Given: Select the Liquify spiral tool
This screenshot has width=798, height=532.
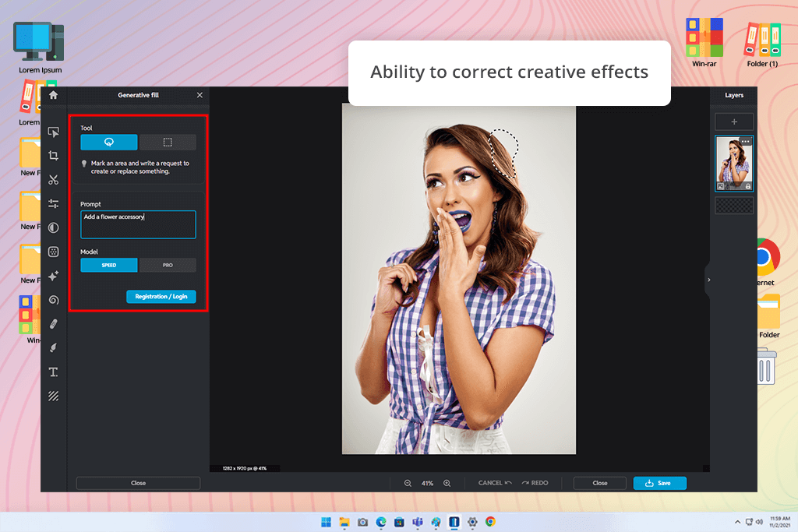Looking at the screenshot, I should 54,300.
